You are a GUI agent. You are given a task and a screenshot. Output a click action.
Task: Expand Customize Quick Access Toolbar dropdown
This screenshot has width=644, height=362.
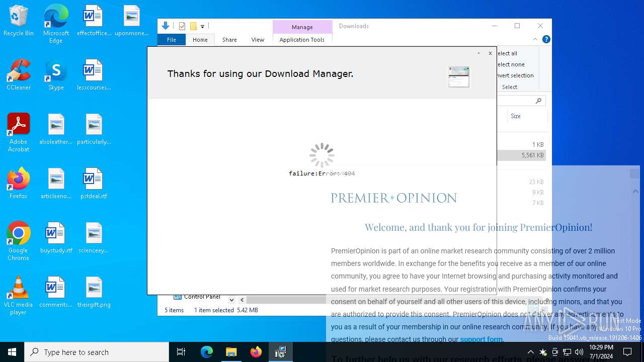pyautogui.click(x=202, y=26)
